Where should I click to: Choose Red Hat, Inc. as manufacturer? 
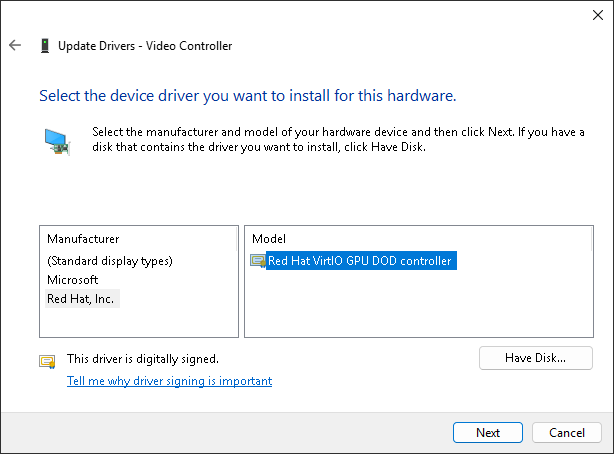point(82,299)
